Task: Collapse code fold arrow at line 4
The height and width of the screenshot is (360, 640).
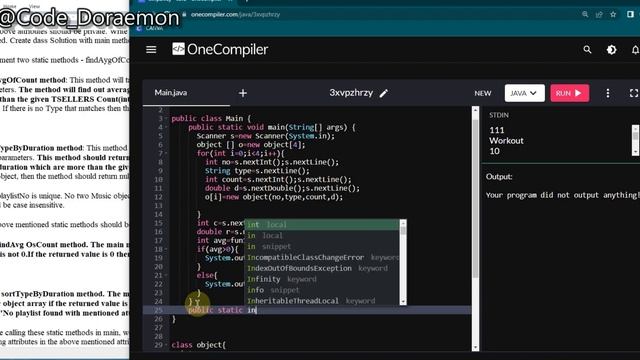Action: click(x=166, y=127)
